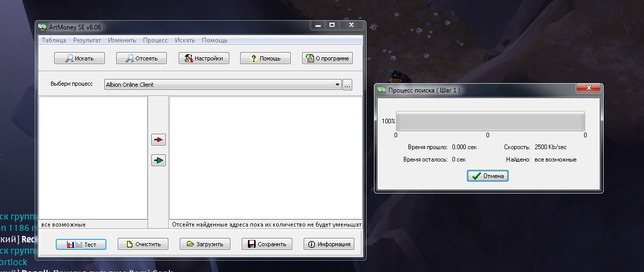Screen dimensions: 644x272
Task: Click the 'Время осталось: 0 сек' value
Action: pyautogui.click(x=459, y=159)
